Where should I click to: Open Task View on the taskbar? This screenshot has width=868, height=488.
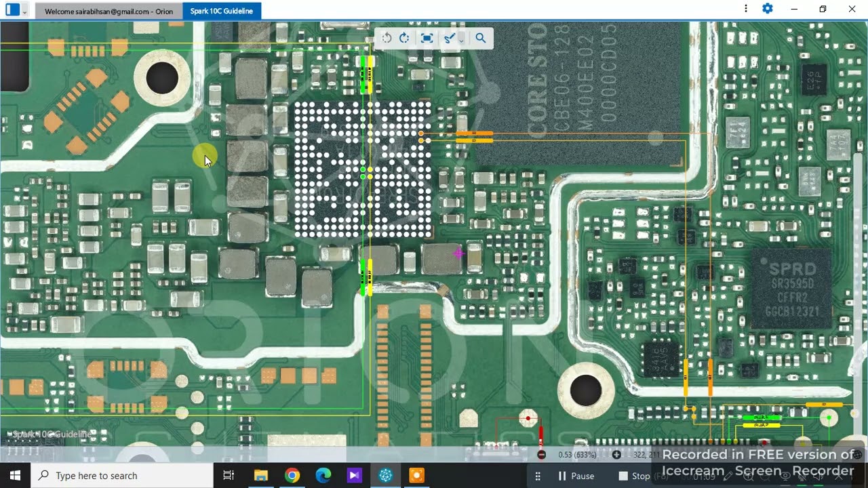(229, 476)
